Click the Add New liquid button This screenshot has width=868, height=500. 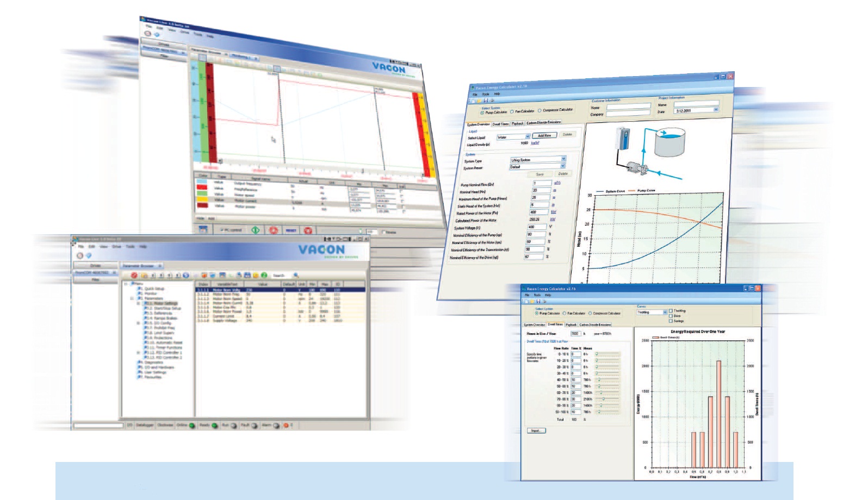click(544, 135)
